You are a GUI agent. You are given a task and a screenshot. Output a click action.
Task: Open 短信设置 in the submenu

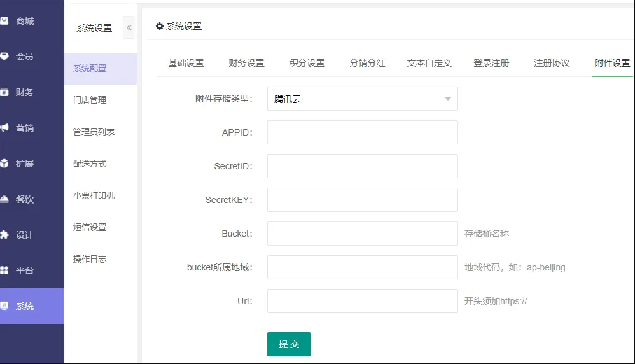(x=90, y=227)
